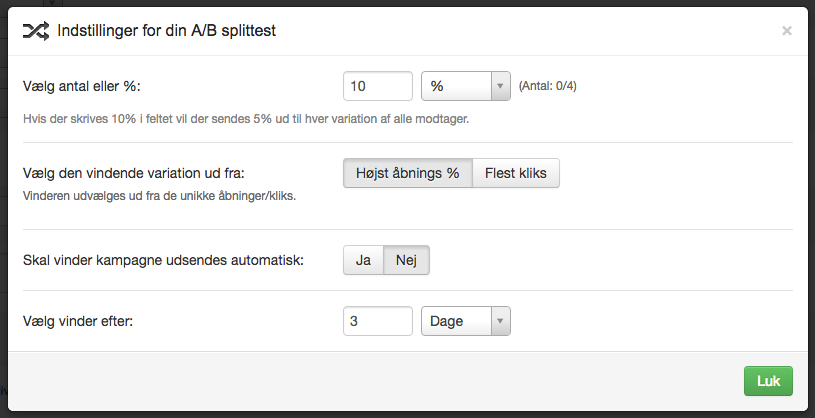Click the Skal vinder kampagne udsendes automatisk label

tap(163, 260)
